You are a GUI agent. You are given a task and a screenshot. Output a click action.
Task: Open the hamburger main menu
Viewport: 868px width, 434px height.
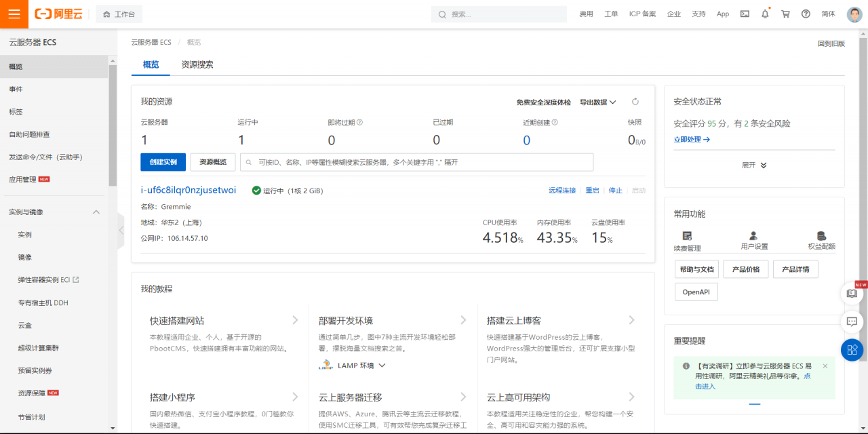[x=14, y=14]
